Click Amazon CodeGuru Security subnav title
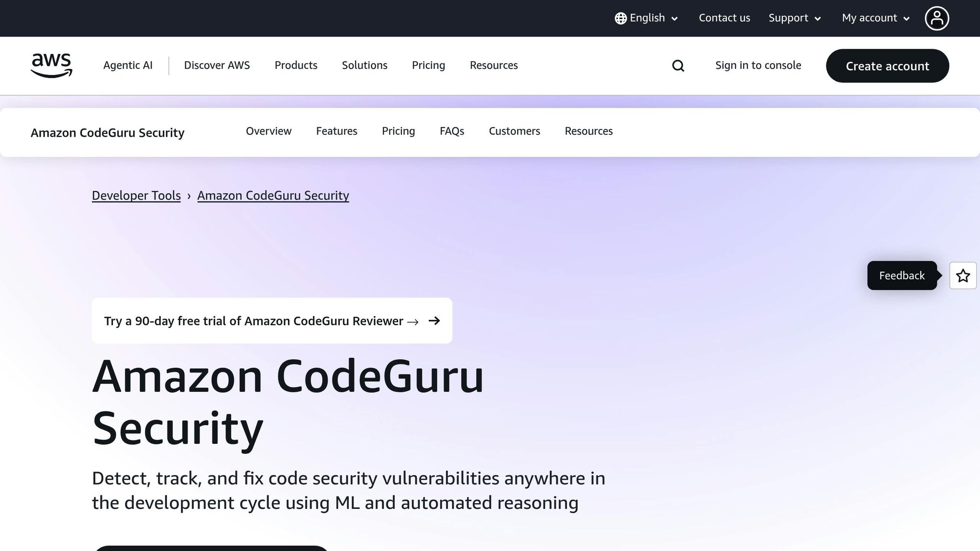 pyautogui.click(x=107, y=132)
